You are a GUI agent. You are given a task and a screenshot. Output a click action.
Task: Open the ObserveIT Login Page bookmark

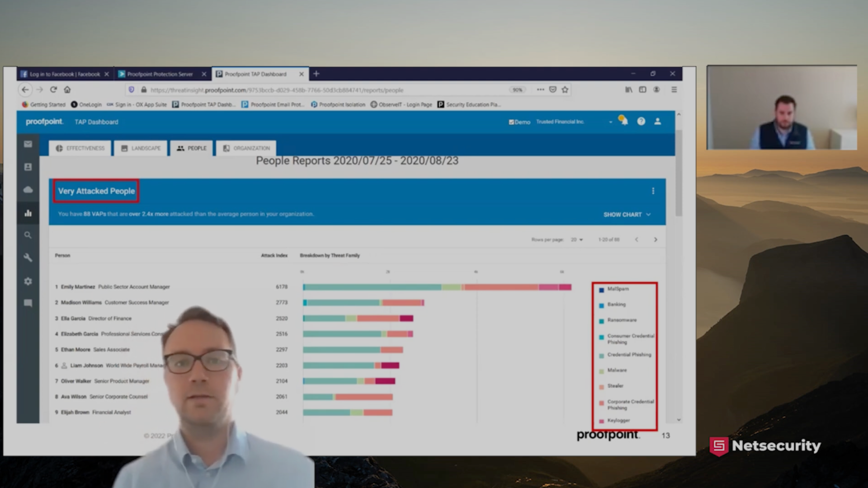click(x=401, y=104)
